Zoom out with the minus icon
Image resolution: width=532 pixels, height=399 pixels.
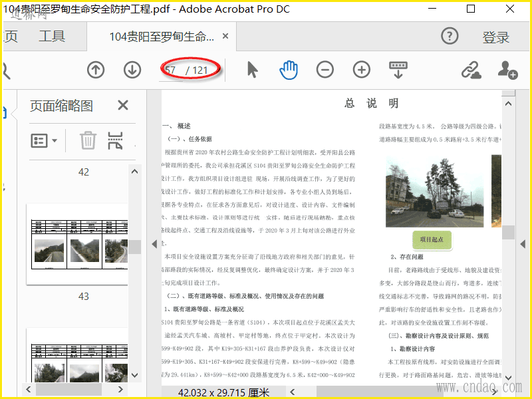pos(325,70)
